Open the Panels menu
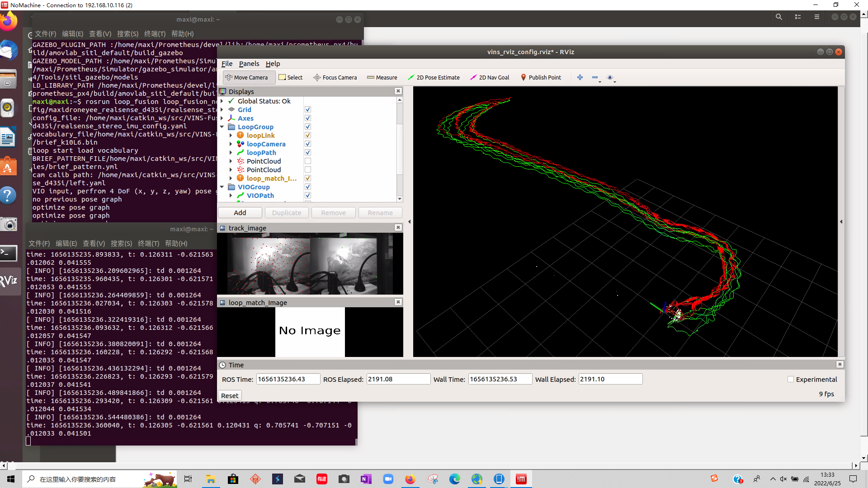868x488 pixels. (249, 64)
